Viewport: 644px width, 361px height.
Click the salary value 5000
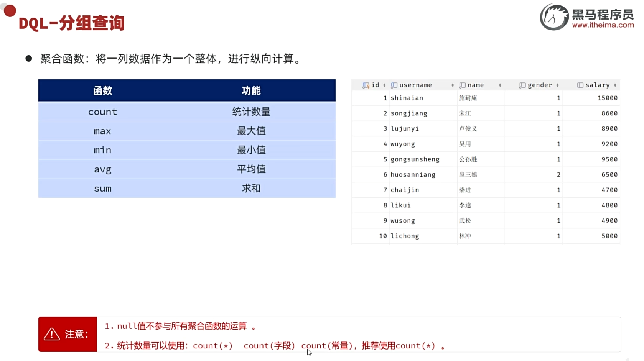(609, 236)
